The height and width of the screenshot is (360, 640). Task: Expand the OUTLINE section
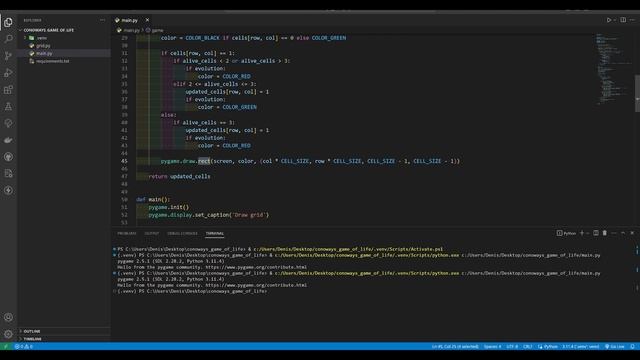click(32, 331)
